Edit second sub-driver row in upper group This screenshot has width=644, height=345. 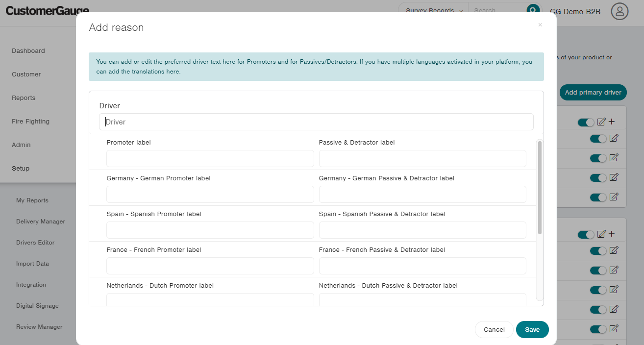[614, 158]
